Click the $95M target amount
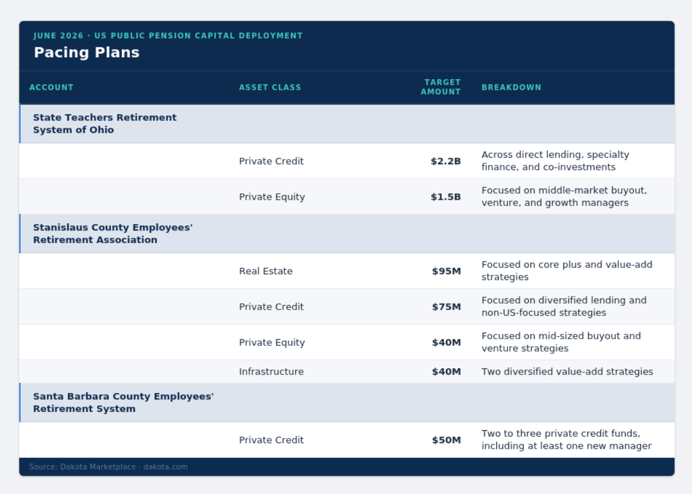 click(446, 271)
